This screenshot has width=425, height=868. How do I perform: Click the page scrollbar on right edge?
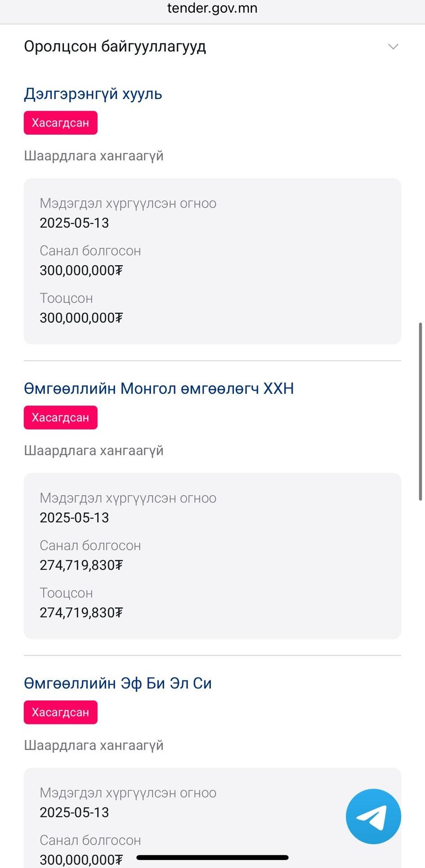pos(421,411)
